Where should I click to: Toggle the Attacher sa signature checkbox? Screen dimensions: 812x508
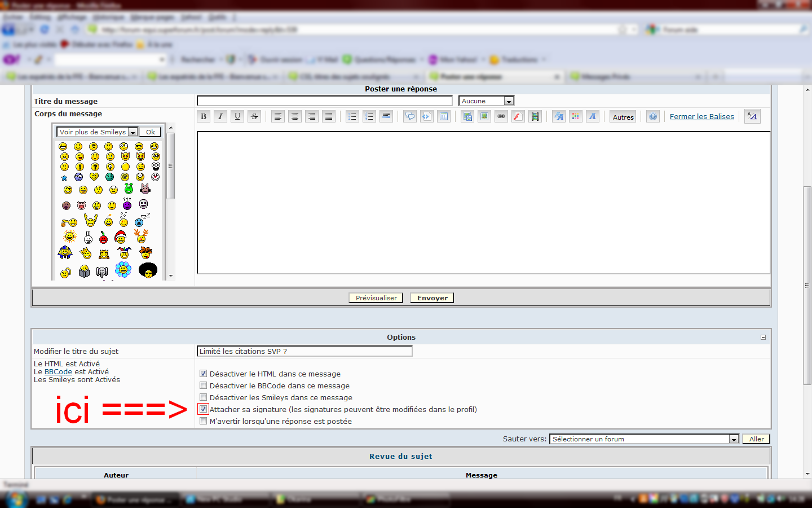(x=203, y=409)
